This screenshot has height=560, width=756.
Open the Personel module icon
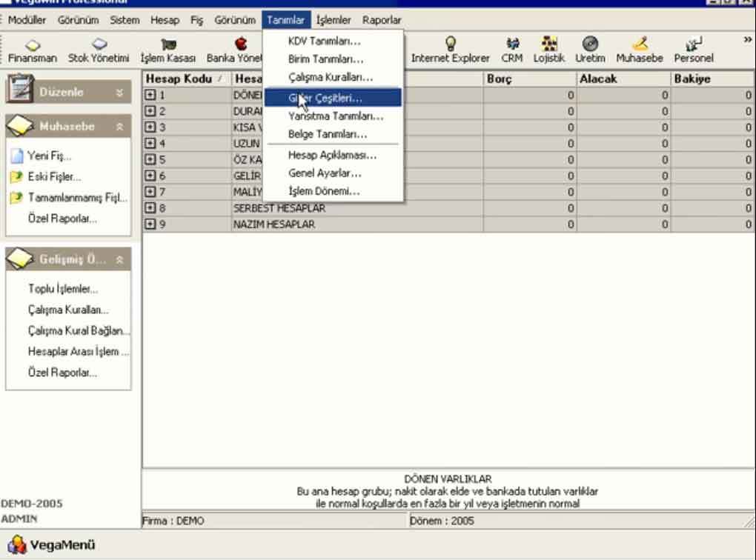pyautogui.click(x=694, y=50)
